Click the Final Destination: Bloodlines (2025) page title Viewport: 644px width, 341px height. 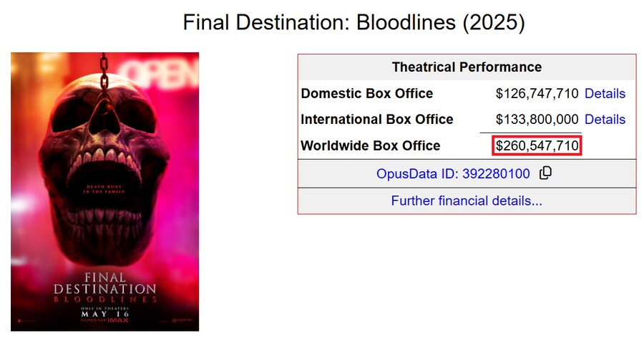coord(353,21)
